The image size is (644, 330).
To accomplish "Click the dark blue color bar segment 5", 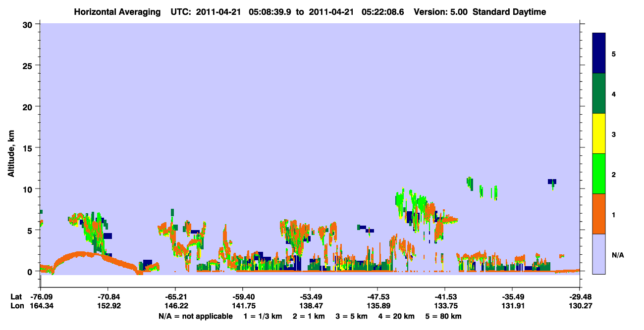I will [599, 53].
